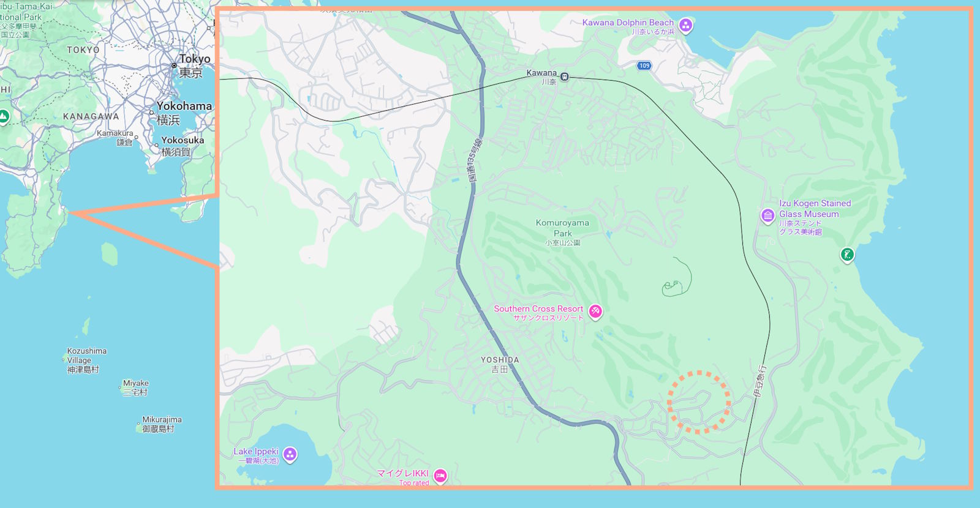Select the Route 109 road shield
980x508 pixels.
[644, 65]
